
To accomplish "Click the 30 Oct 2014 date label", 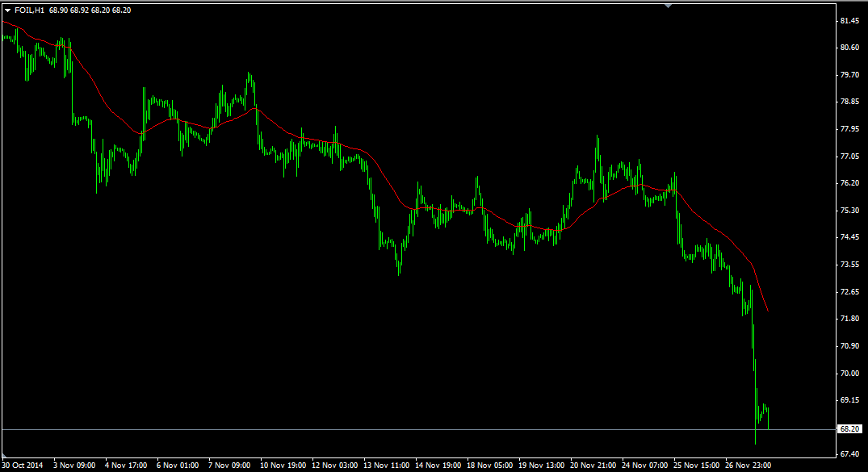I will tap(22, 466).
